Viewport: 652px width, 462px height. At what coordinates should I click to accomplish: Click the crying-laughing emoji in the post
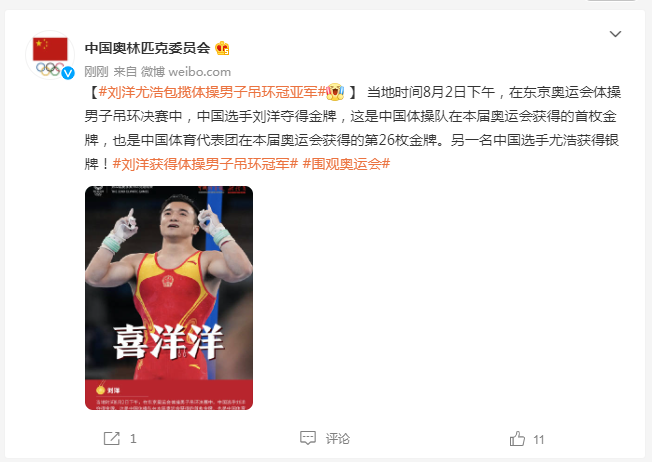point(335,92)
